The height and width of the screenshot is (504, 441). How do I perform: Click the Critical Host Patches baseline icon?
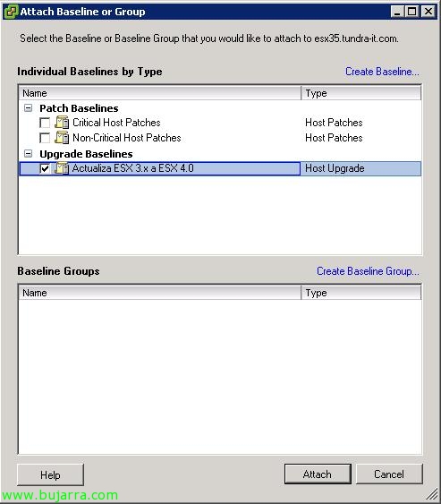pos(62,123)
